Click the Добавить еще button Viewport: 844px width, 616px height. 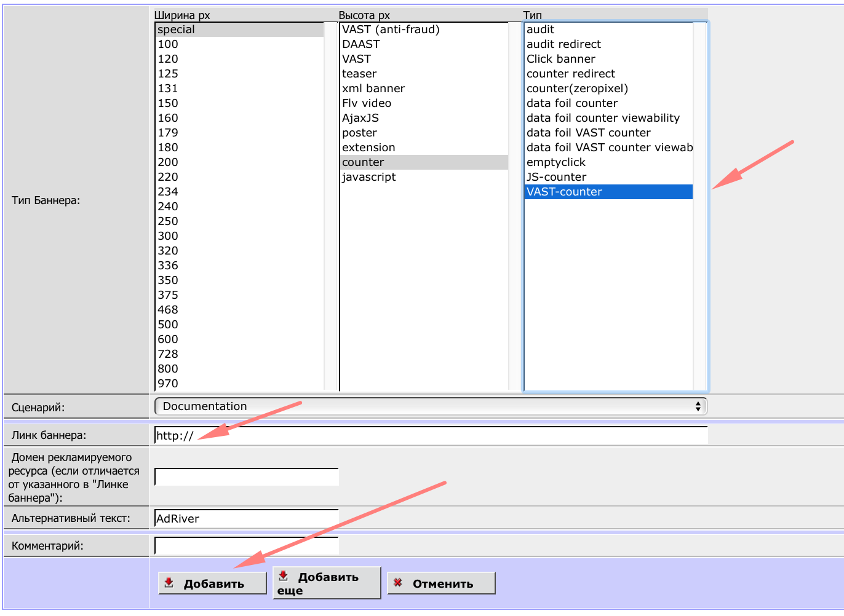pyautogui.click(x=327, y=583)
